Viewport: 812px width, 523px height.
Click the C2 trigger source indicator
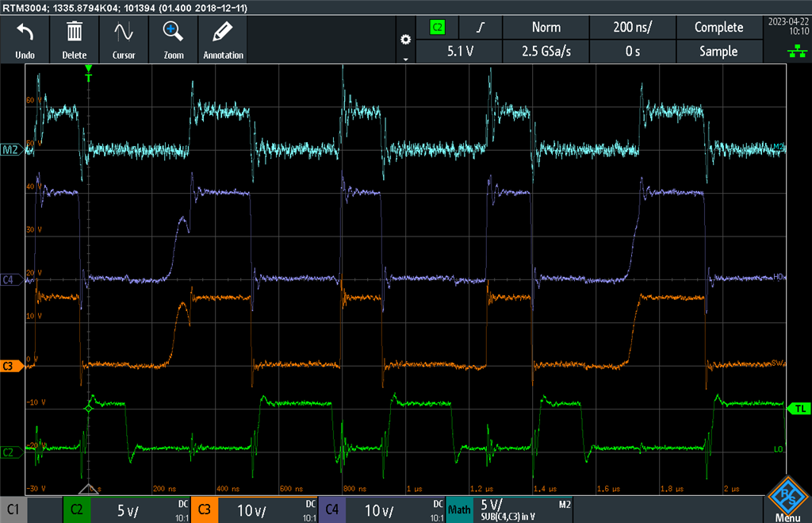click(x=438, y=27)
